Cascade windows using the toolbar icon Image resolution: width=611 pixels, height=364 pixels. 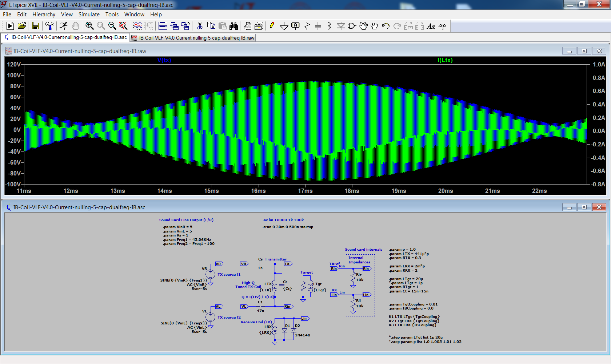click(185, 26)
